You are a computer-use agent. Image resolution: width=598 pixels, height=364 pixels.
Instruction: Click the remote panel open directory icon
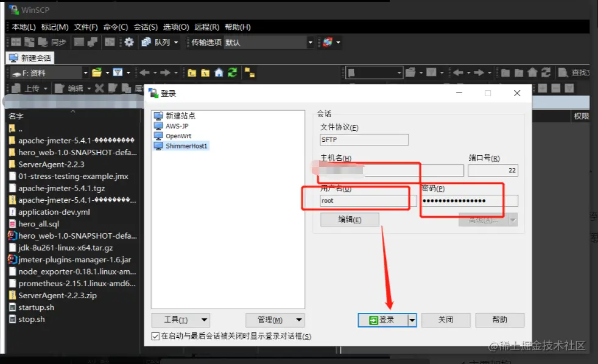[410, 72]
